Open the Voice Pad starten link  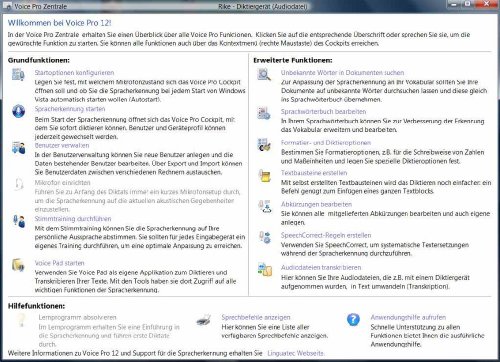60,263
